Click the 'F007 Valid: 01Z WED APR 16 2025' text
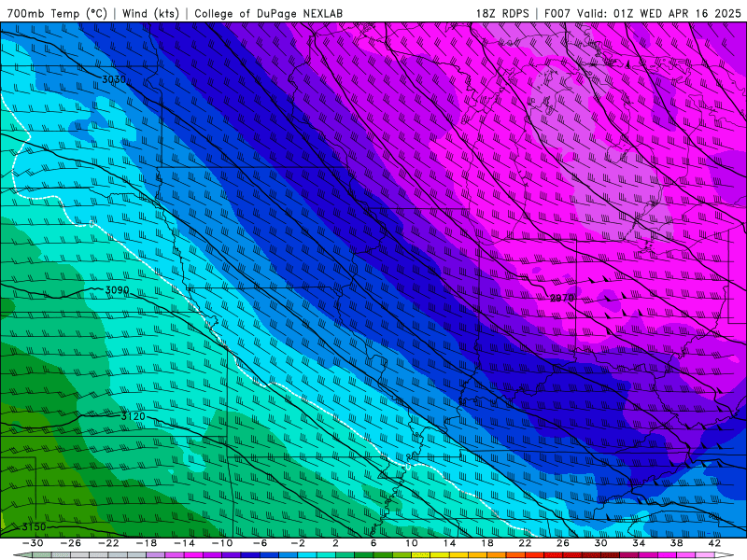 (x=642, y=13)
